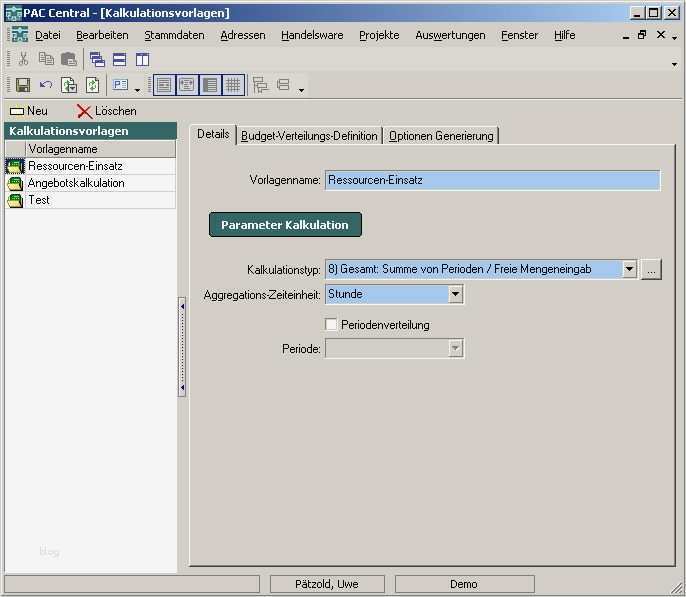Open the Fenster menu
This screenshot has height=597, width=686.
[519, 35]
